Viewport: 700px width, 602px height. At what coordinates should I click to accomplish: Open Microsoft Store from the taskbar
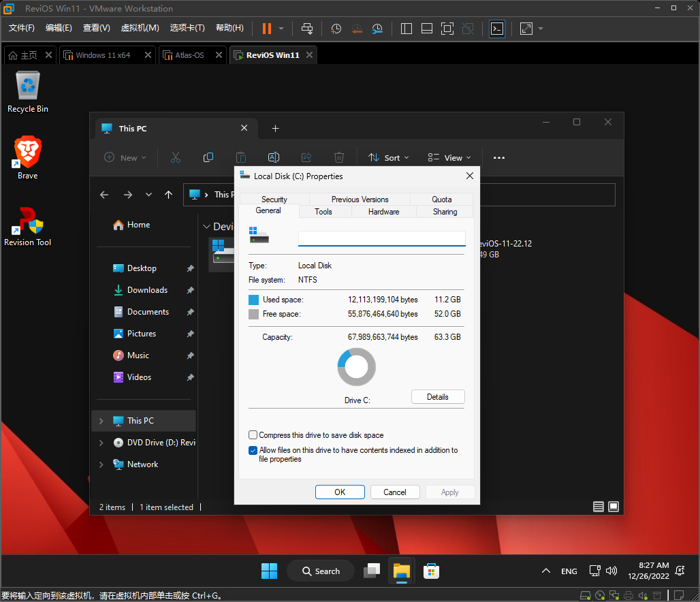click(x=430, y=571)
